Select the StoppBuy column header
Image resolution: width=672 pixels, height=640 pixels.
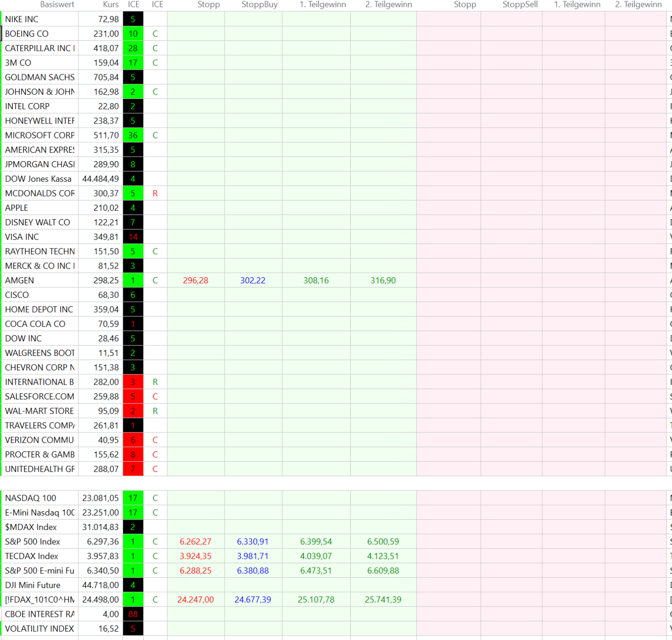tap(259, 5)
